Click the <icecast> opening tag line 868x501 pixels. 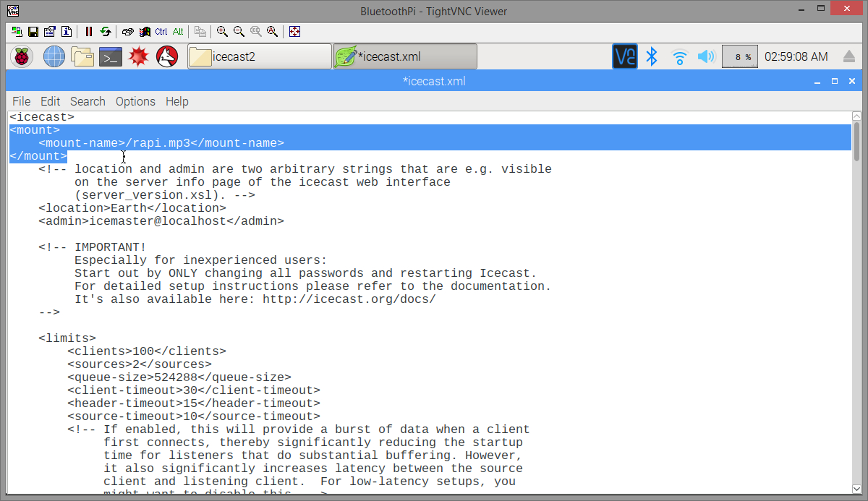pyautogui.click(x=42, y=117)
